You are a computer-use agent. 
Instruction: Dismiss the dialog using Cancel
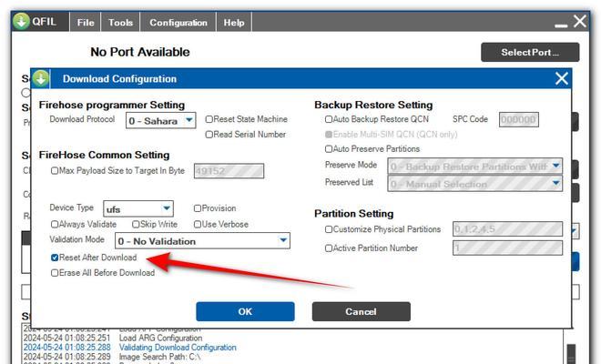coord(362,311)
